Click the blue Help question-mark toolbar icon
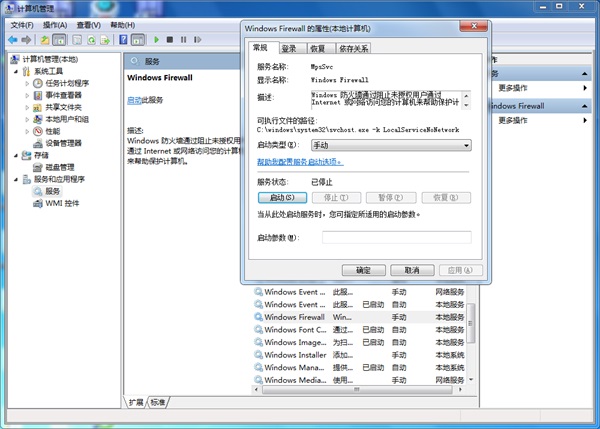The width and height of the screenshot is (600, 429). [122, 40]
